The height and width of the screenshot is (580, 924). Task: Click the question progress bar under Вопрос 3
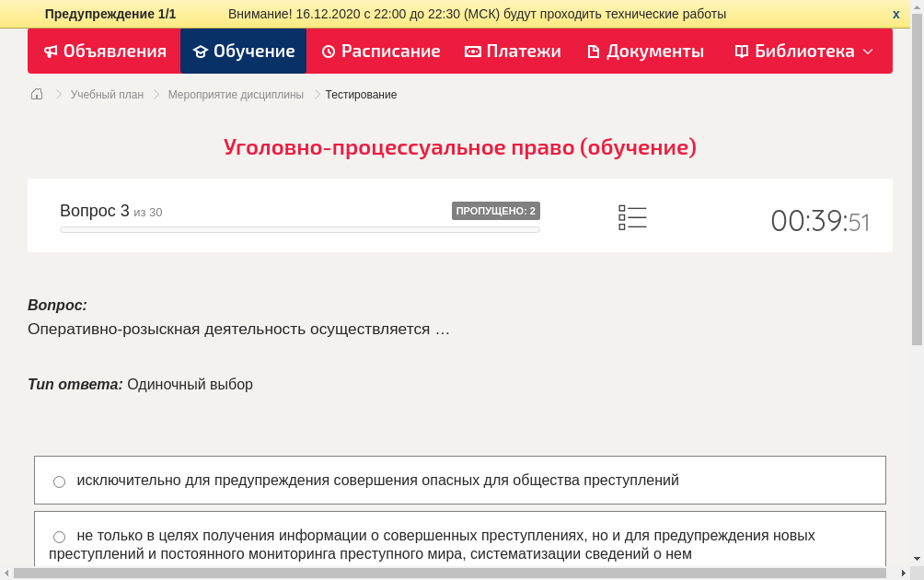click(x=299, y=229)
